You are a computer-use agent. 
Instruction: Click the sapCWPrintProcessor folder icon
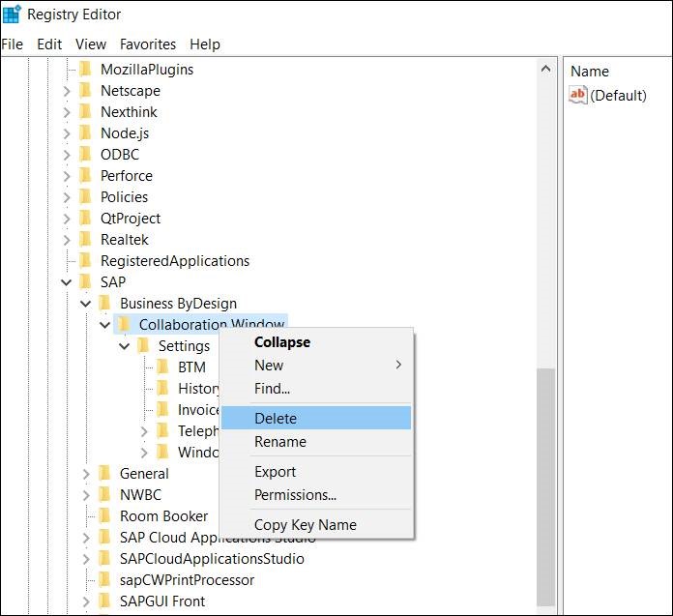pos(105,580)
